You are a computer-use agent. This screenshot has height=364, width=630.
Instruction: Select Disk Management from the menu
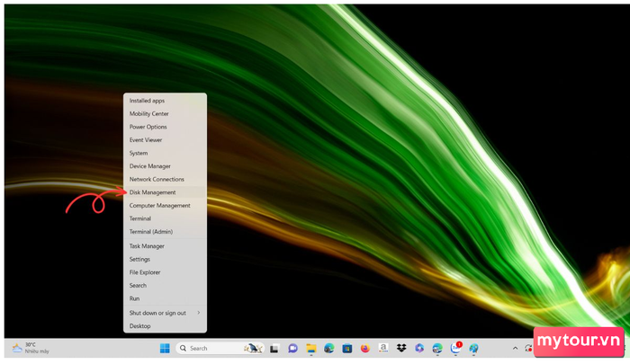click(153, 192)
